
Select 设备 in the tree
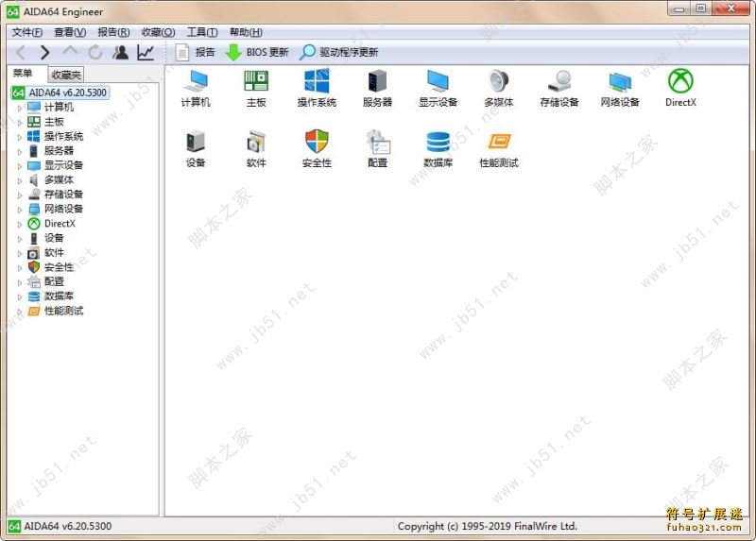pos(54,238)
